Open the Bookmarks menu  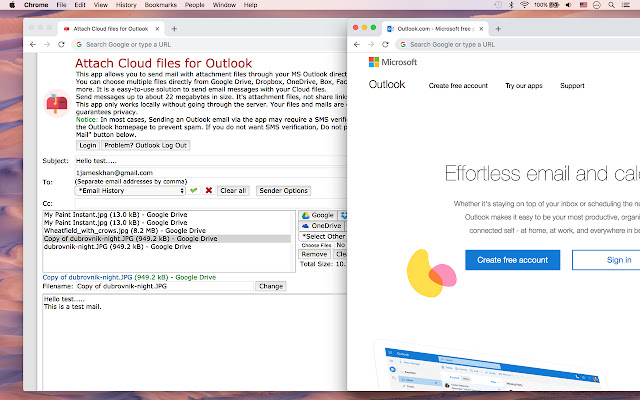pos(160,5)
